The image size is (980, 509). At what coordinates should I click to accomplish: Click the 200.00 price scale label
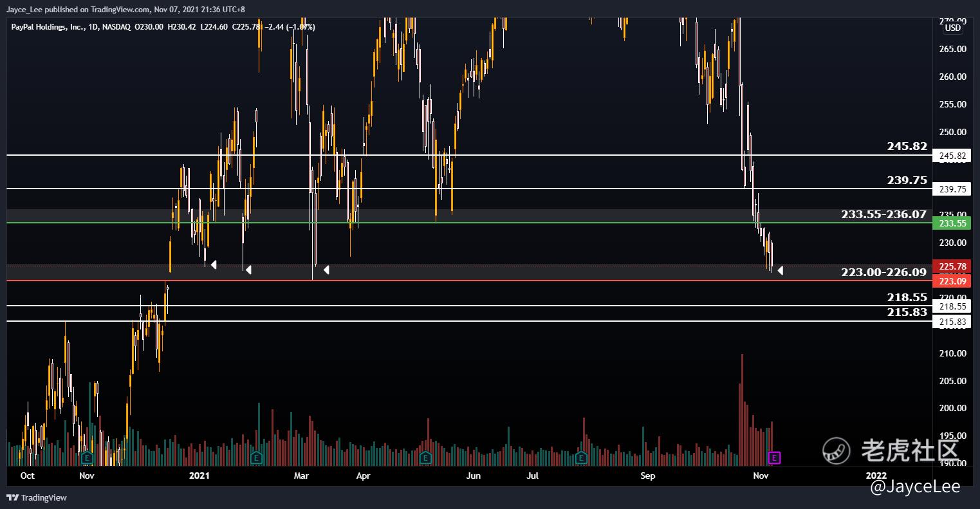click(x=952, y=408)
